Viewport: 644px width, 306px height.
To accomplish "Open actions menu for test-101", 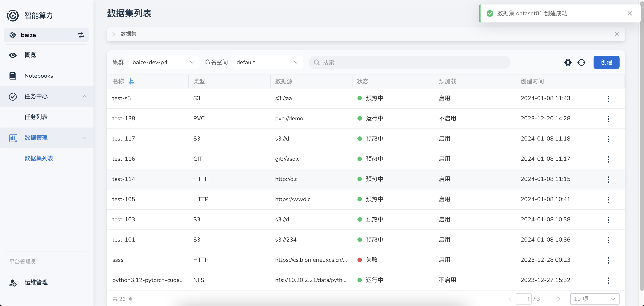I will [x=608, y=240].
